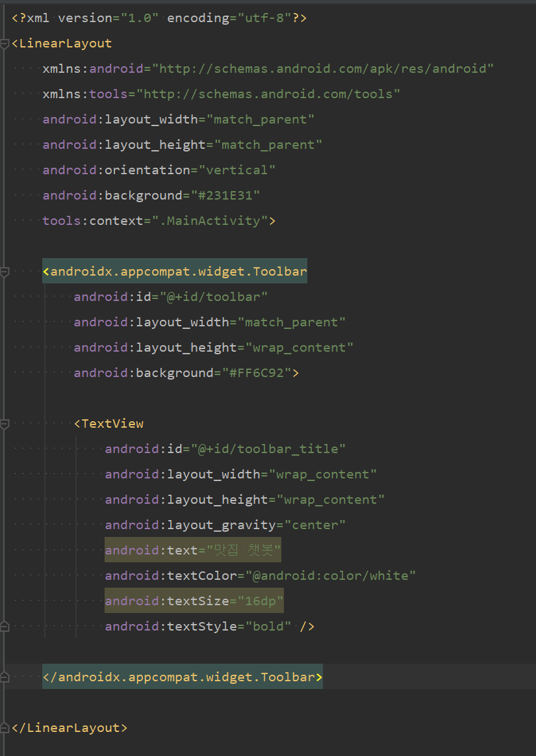Click the "bold" text style value

[268, 626]
